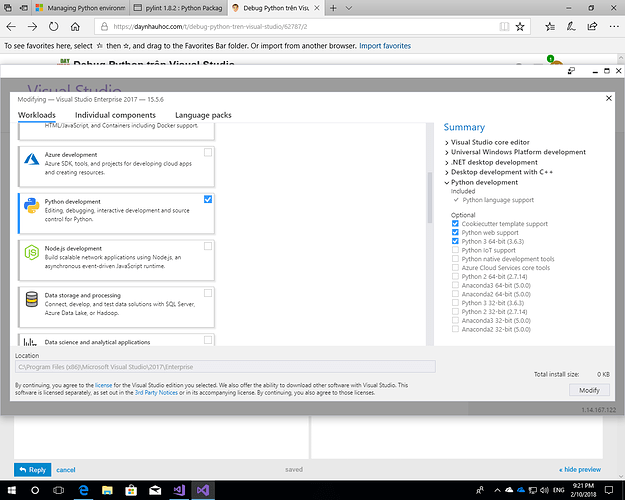Open Windows Start menu

pos(11,490)
